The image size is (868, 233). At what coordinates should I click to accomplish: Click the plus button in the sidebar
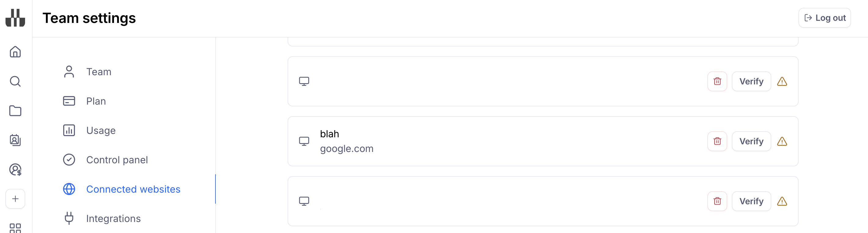[x=15, y=199]
